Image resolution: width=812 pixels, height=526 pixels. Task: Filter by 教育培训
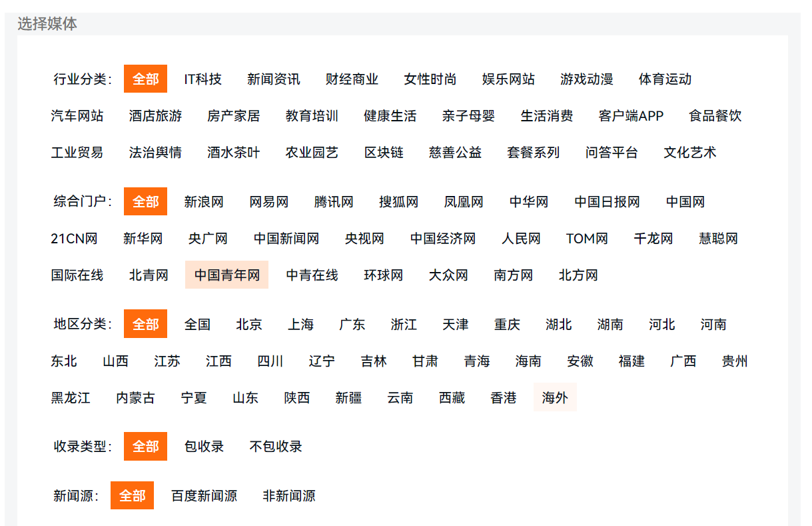[312, 115]
